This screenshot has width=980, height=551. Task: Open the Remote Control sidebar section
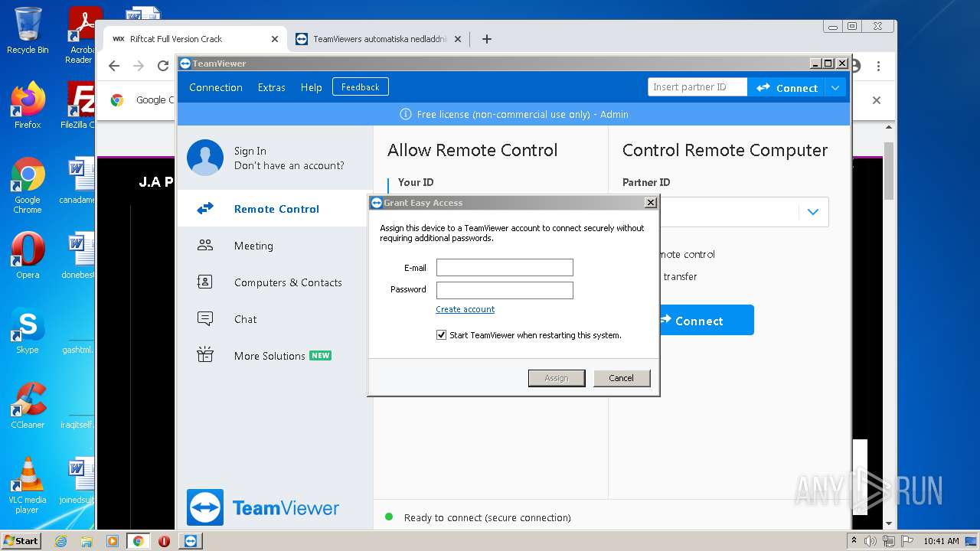[x=276, y=209]
